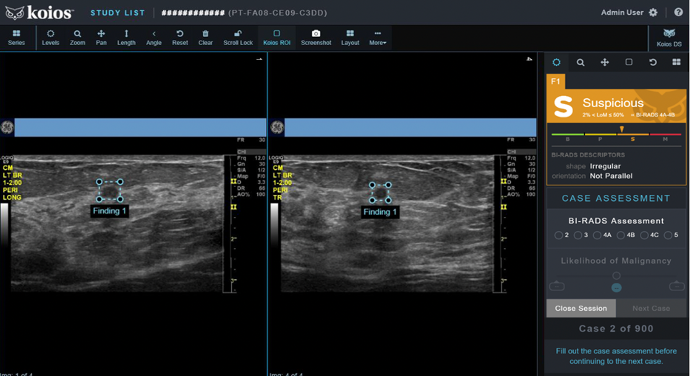Click left viewport top-right corner icon
690x376 pixels.
coord(259,59)
